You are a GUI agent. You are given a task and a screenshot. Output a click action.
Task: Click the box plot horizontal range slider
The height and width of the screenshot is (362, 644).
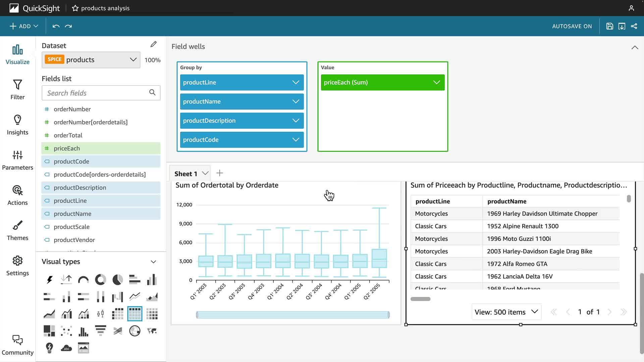[292, 315]
